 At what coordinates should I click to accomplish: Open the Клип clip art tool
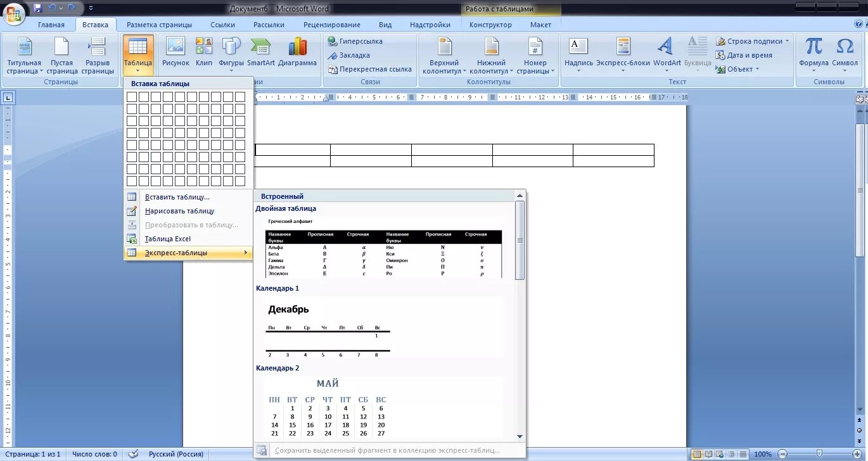pyautogui.click(x=204, y=52)
